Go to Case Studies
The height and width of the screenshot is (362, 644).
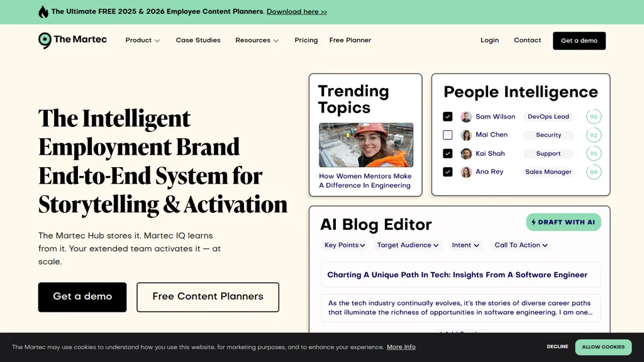tap(198, 40)
